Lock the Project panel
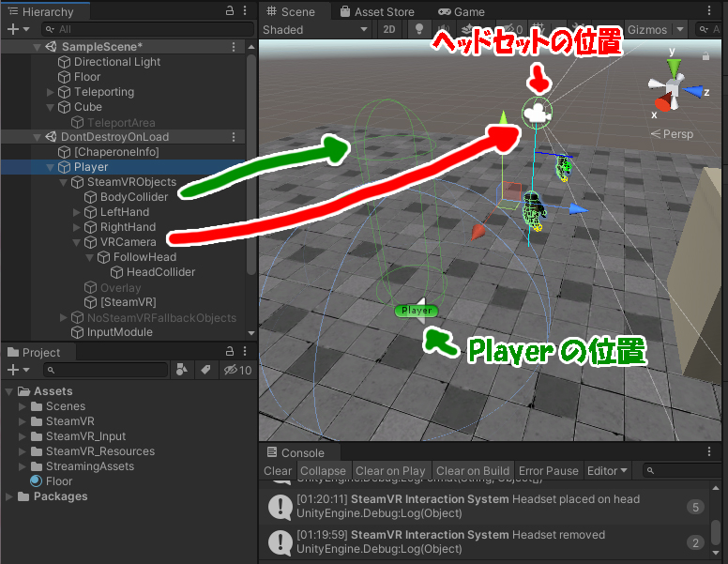 click(229, 351)
